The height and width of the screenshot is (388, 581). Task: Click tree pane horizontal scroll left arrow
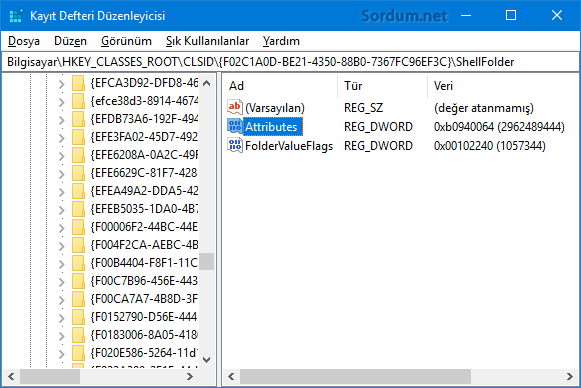click(x=11, y=377)
